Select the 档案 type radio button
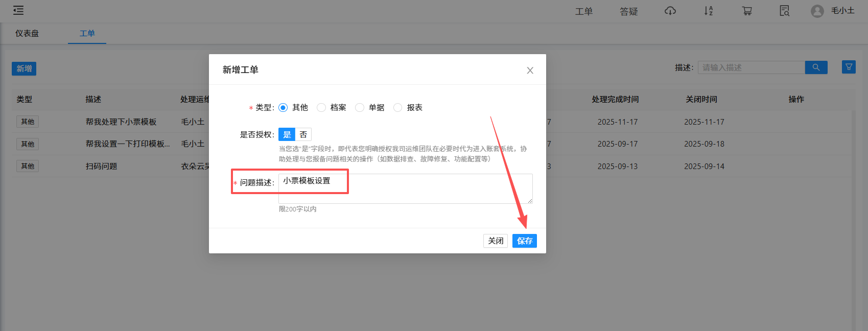 point(321,107)
